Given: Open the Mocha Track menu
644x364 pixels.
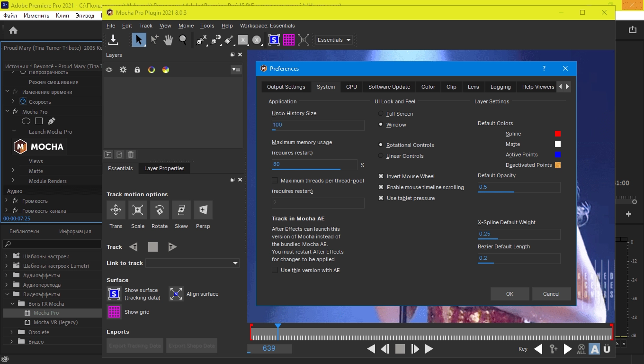Looking at the screenshot, I should [x=146, y=26].
